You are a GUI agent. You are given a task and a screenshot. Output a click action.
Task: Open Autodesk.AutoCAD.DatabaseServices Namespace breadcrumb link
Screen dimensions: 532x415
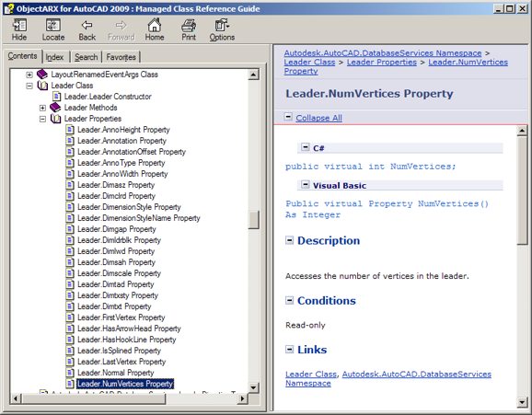[x=383, y=53]
